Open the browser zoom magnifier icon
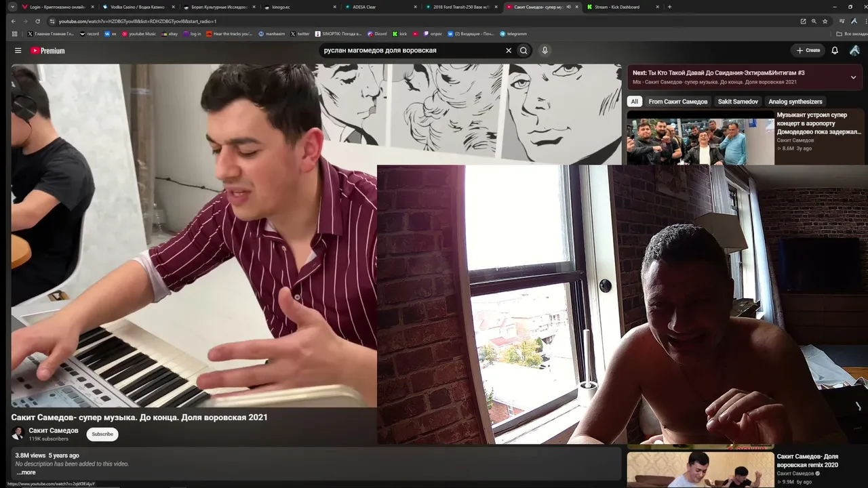 pyautogui.click(x=814, y=21)
